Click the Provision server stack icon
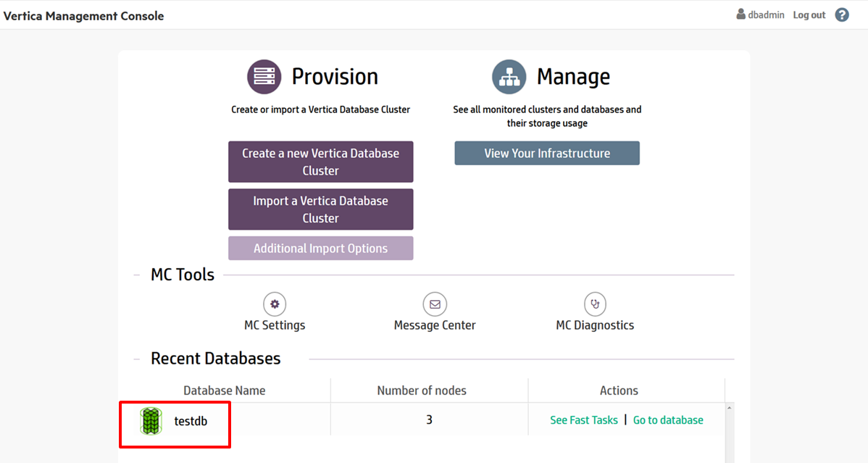Viewport: 868px width, 463px height. click(264, 77)
